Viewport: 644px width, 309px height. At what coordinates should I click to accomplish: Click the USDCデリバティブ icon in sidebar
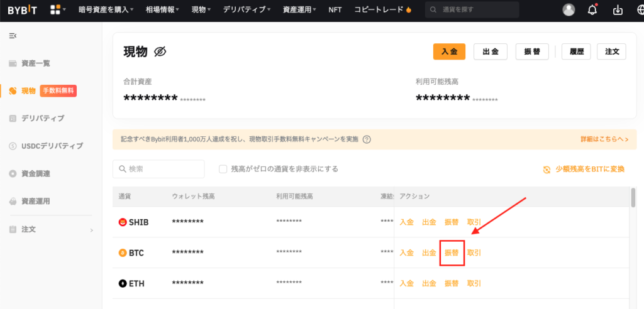click(x=13, y=146)
